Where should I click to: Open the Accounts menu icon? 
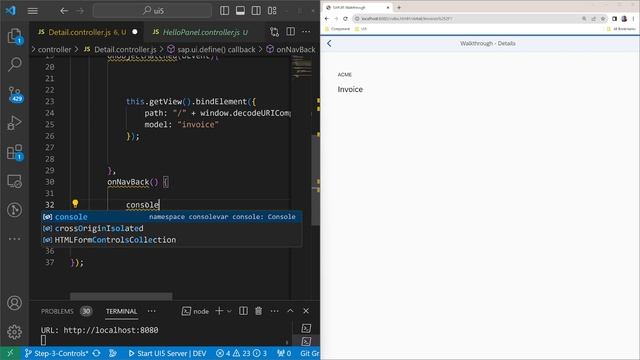[x=15, y=303]
